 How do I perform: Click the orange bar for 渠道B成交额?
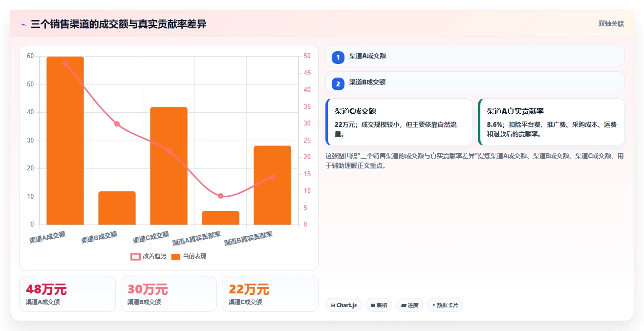coord(117,208)
